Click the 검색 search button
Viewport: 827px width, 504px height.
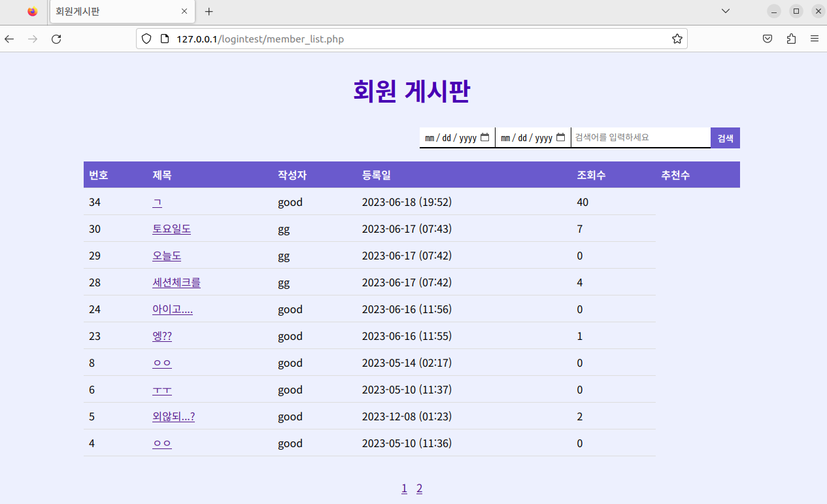(725, 138)
